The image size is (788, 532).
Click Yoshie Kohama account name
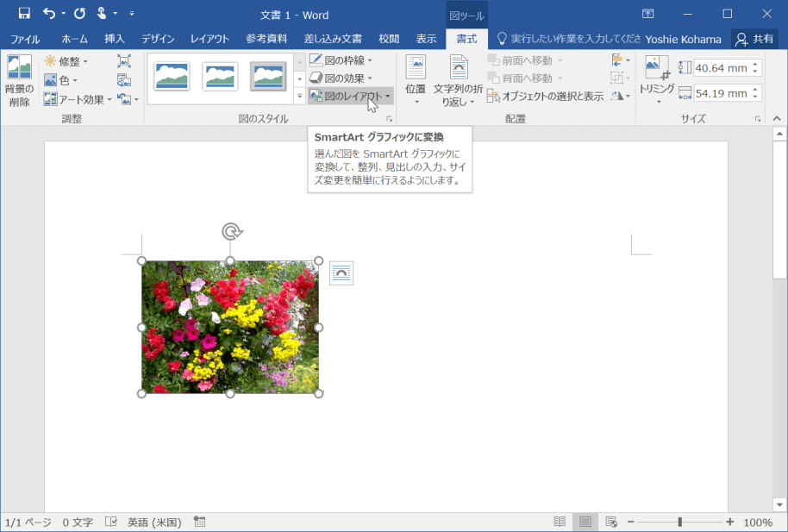tap(684, 38)
